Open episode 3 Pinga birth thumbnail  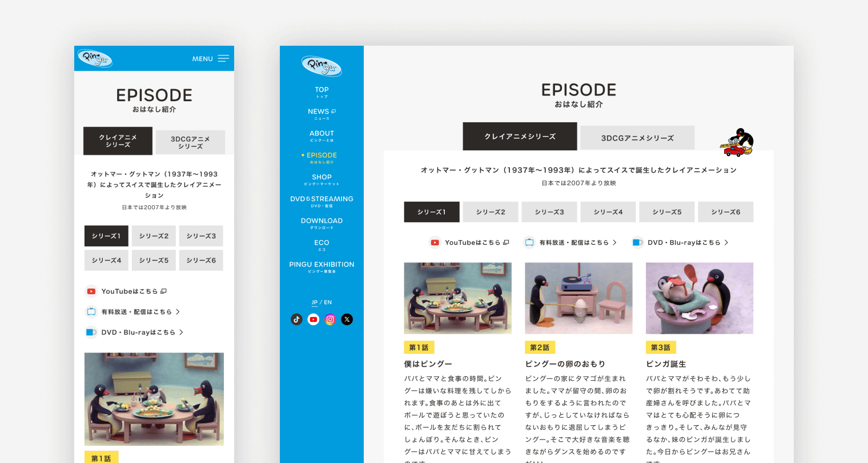point(700,298)
